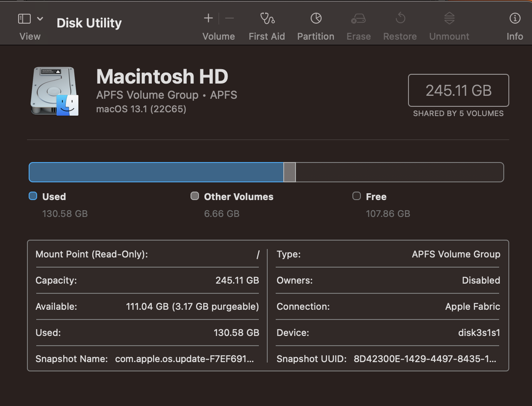This screenshot has height=406, width=532.
Task: Click the Macintosh HD drive icon
Action: pos(54,91)
